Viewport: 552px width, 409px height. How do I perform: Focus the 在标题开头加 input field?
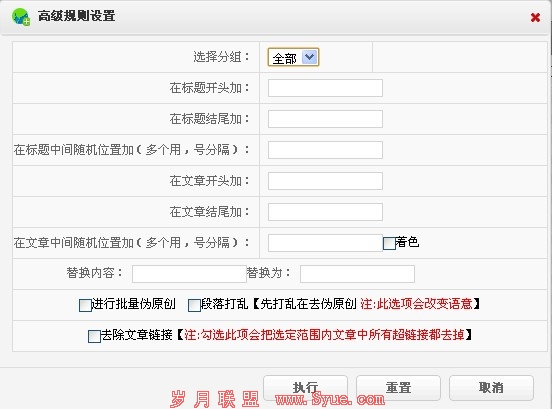pos(325,88)
